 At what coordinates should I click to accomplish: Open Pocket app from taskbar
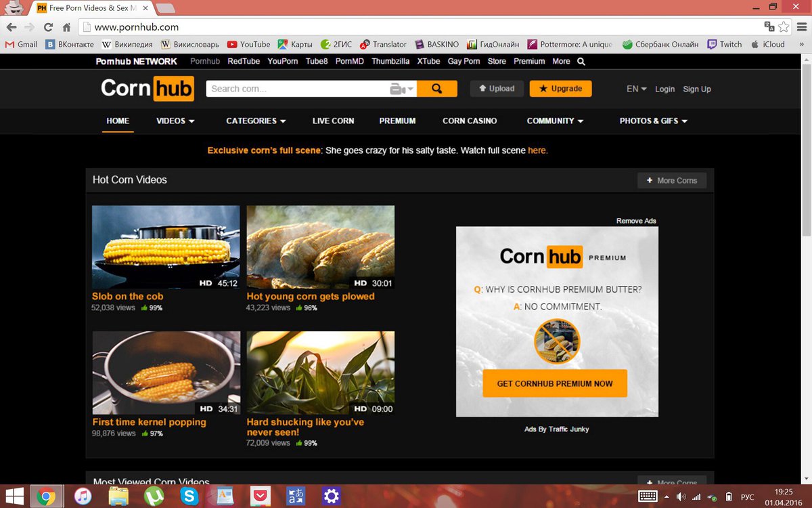pyautogui.click(x=260, y=496)
